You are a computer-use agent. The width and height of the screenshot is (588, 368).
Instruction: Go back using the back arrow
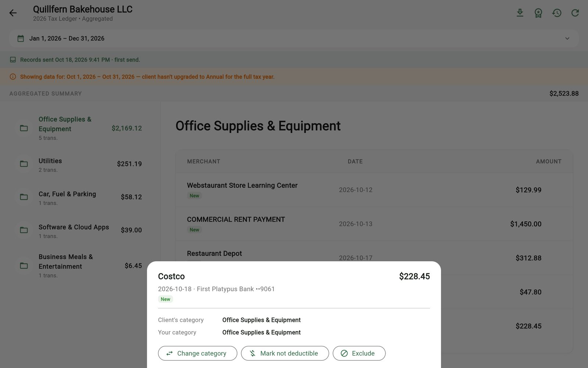coord(13,13)
